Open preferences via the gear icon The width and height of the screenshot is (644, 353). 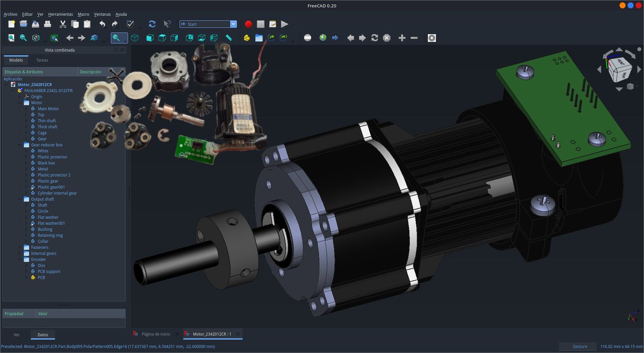433,38
